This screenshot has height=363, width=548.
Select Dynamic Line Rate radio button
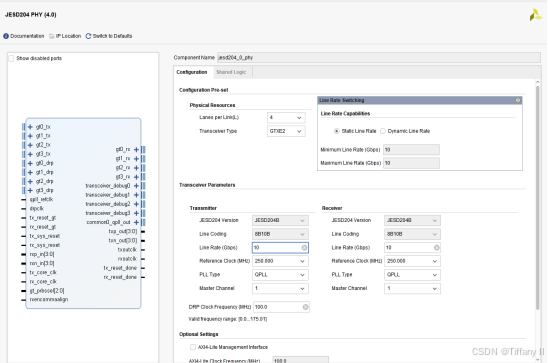(x=383, y=131)
